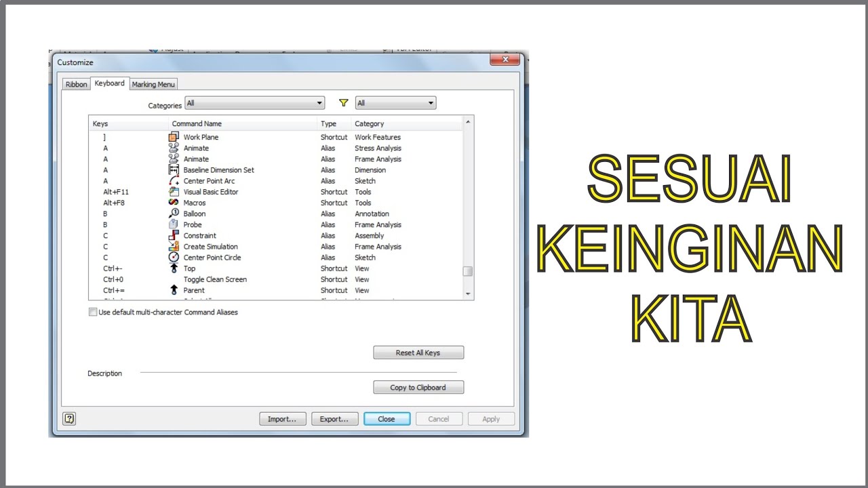Screen dimensions: 868x488
Task: Open the filter All dropdown
Action: pyautogui.click(x=395, y=103)
